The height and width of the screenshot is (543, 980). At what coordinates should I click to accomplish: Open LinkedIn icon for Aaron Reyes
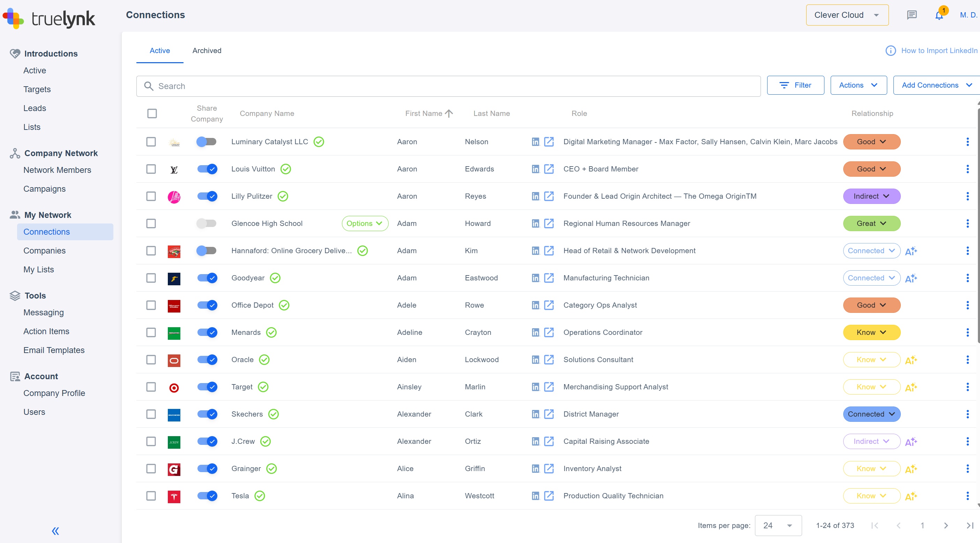point(535,196)
